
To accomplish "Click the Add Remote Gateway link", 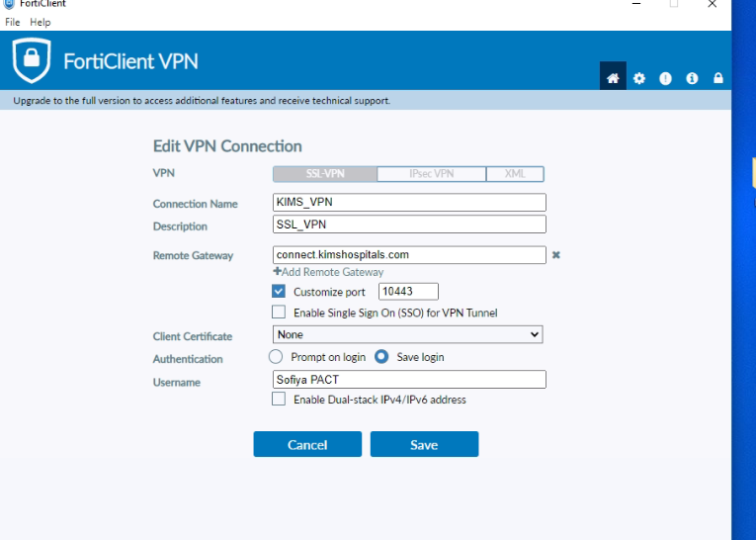I will 333,272.
